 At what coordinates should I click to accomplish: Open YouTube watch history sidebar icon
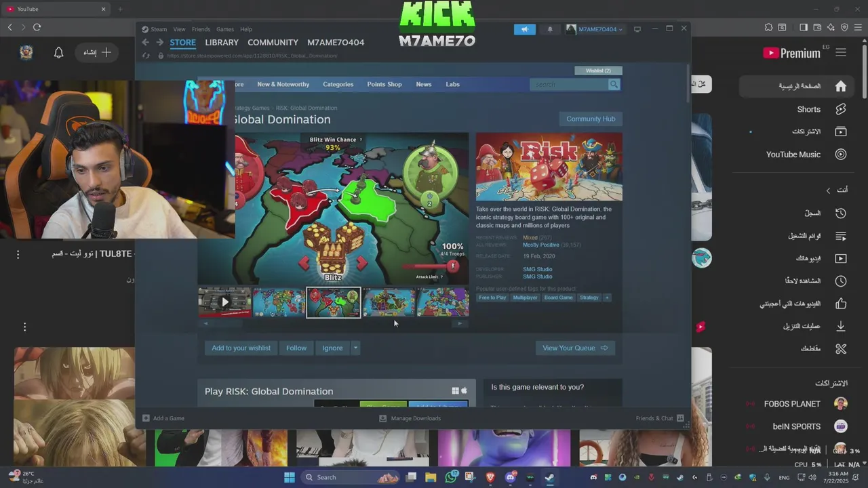[x=841, y=213]
